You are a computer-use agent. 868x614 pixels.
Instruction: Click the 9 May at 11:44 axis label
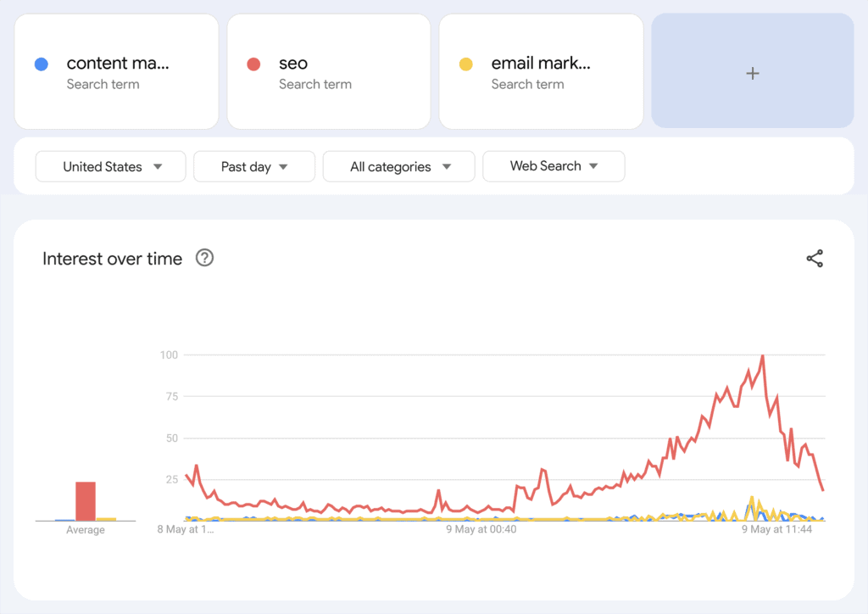(x=776, y=530)
